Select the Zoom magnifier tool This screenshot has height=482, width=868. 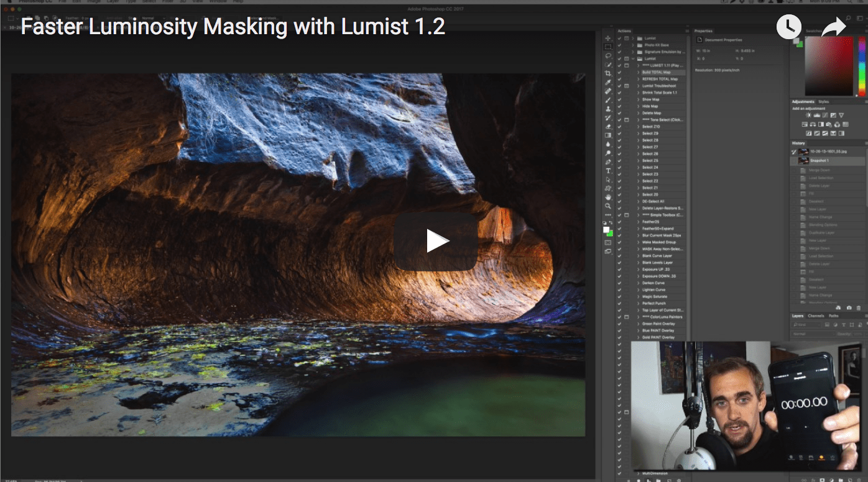click(x=608, y=206)
